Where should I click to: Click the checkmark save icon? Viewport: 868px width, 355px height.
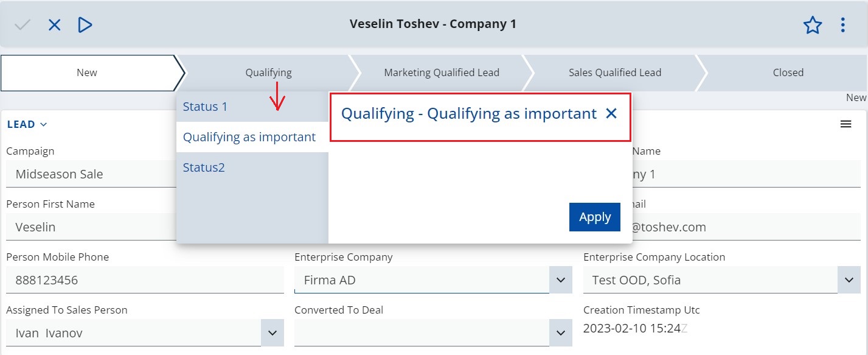pos(23,25)
